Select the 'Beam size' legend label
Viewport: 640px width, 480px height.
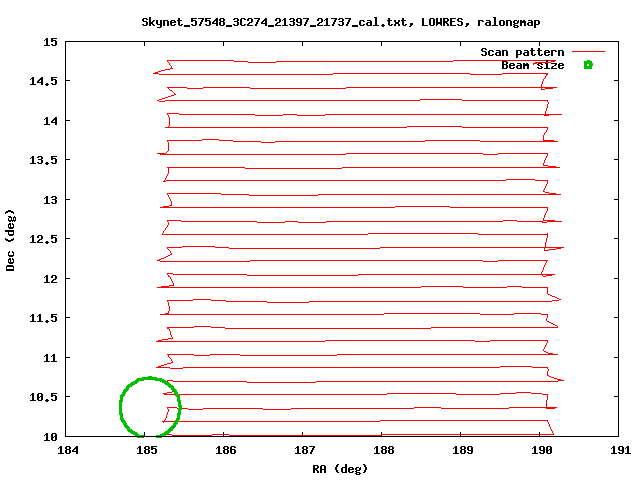pyautogui.click(x=533, y=65)
